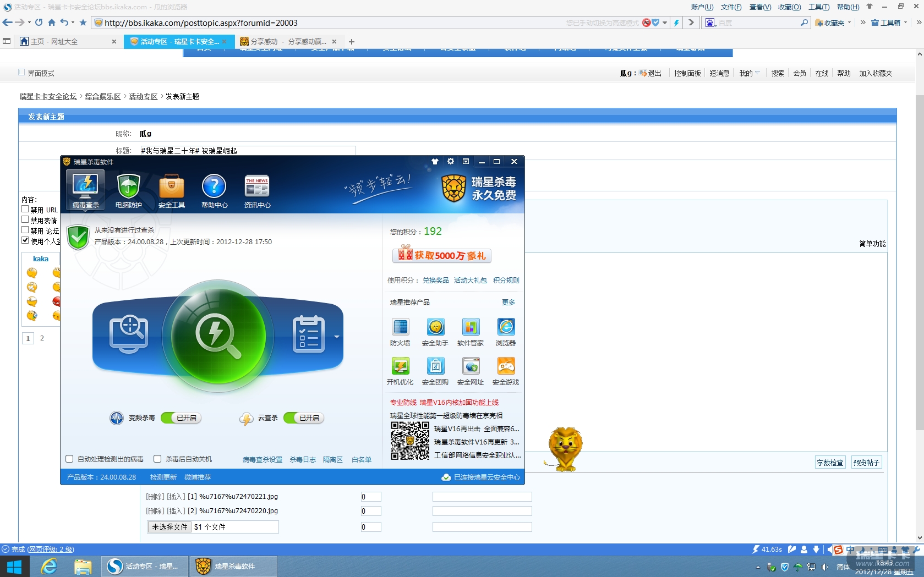Image resolution: width=924 pixels, height=577 pixels.
Task: Open the 工具(T) browser menu
Action: 819,7
